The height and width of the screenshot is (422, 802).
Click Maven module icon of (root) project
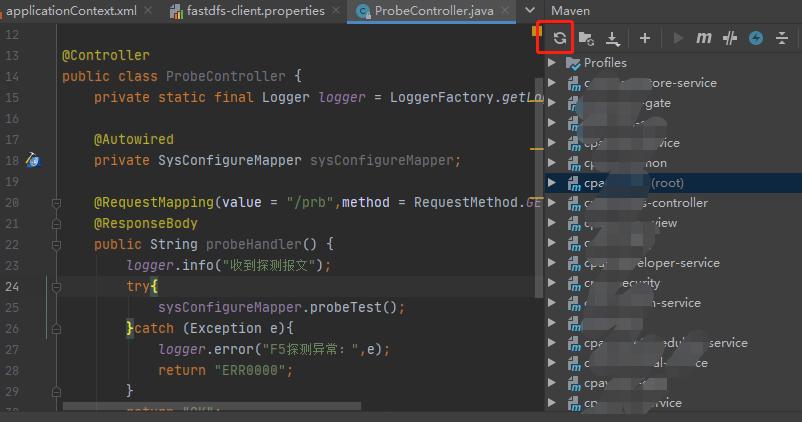[574, 184]
